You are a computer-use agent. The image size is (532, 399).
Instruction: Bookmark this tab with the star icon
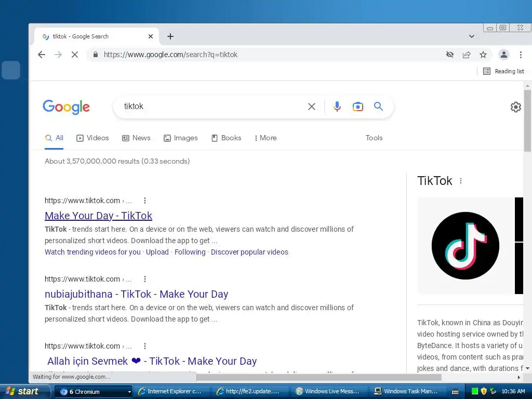(x=483, y=55)
